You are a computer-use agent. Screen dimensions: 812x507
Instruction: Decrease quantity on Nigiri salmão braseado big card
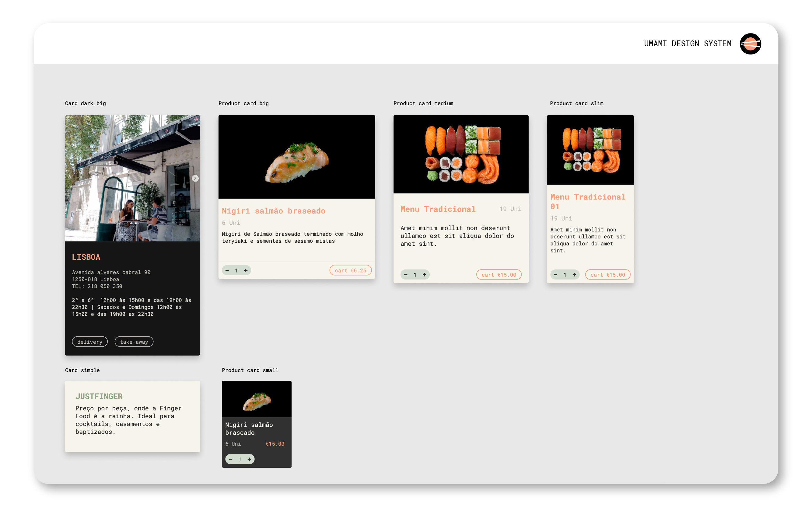[227, 270]
